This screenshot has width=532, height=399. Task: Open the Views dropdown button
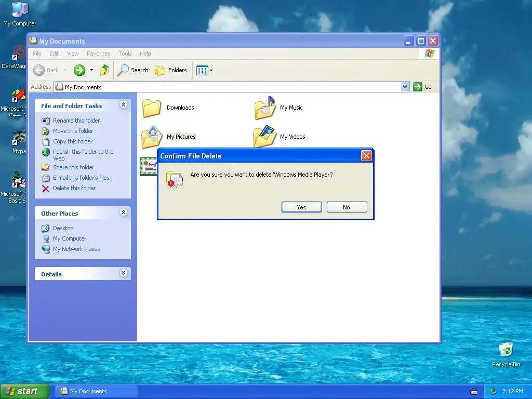click(x=205, y=70)
